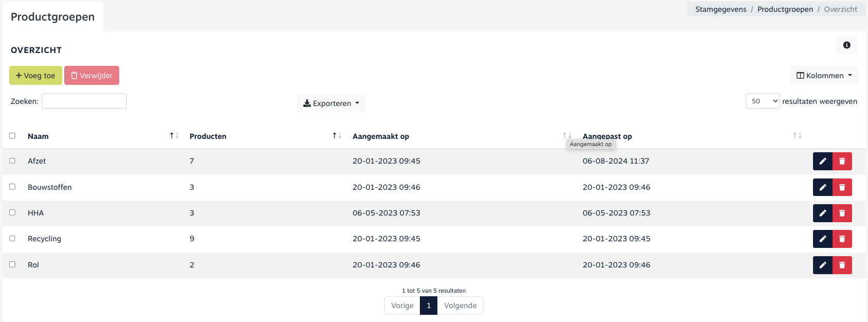The width and height of the screenshot is (868, 322).
Task: Open the info icon in top right
Action: [846, 45]
